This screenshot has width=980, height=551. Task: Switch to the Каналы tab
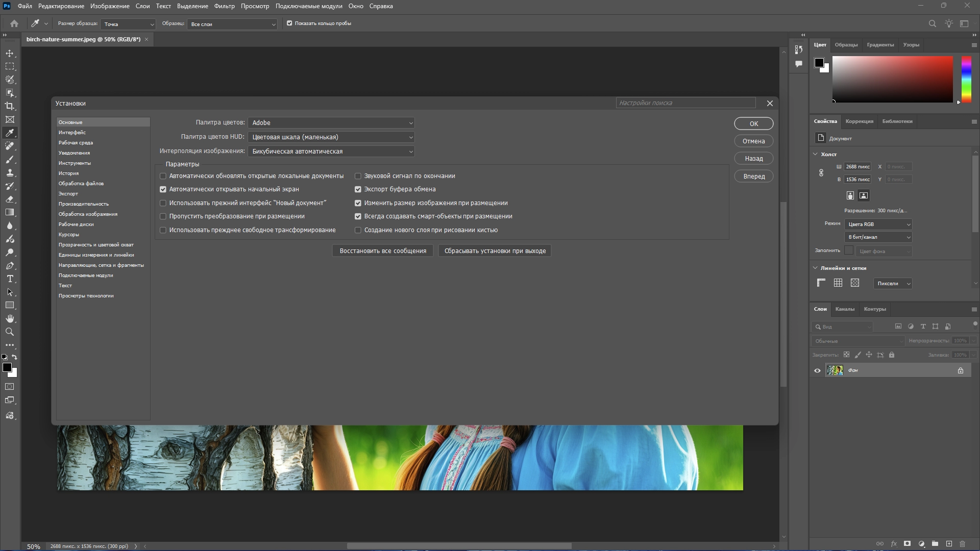(844, 309)
